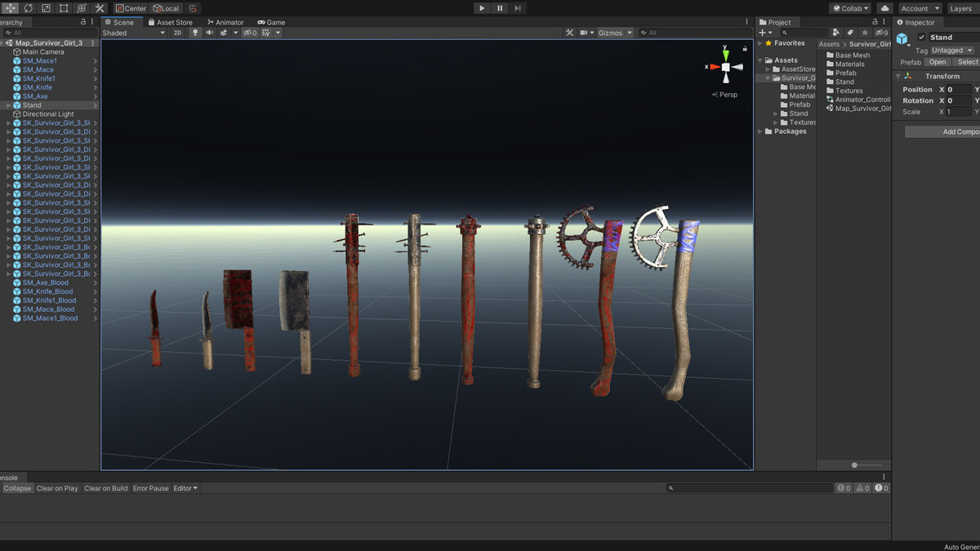Toggle scene lighting bulb icon
The width and height of the screenshot is (980, 551).
tap(195, 33)
